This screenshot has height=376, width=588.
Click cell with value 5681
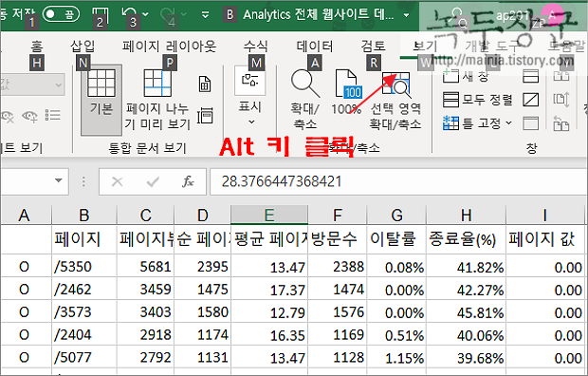[146, 267]
